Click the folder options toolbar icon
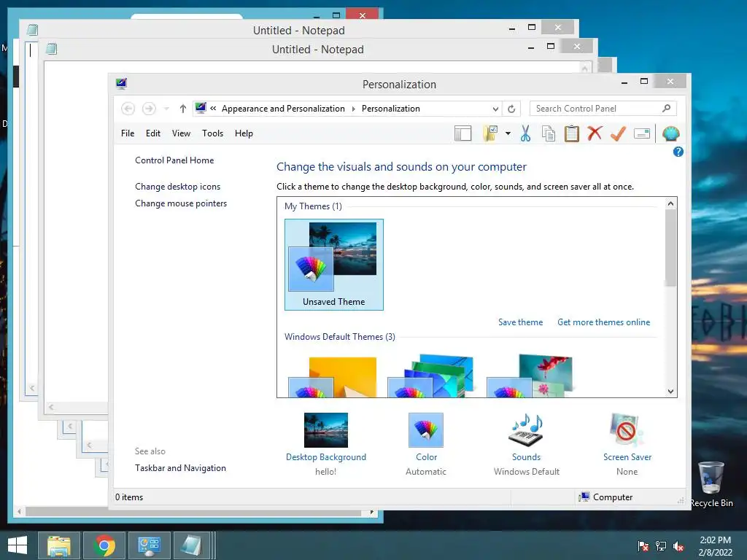 click(490, 134)
